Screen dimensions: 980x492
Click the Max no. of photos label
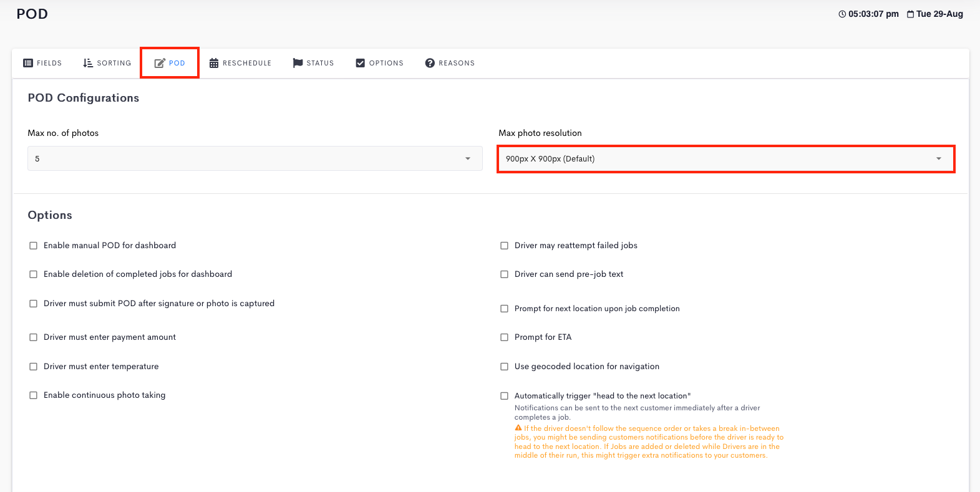coord(63,133)
